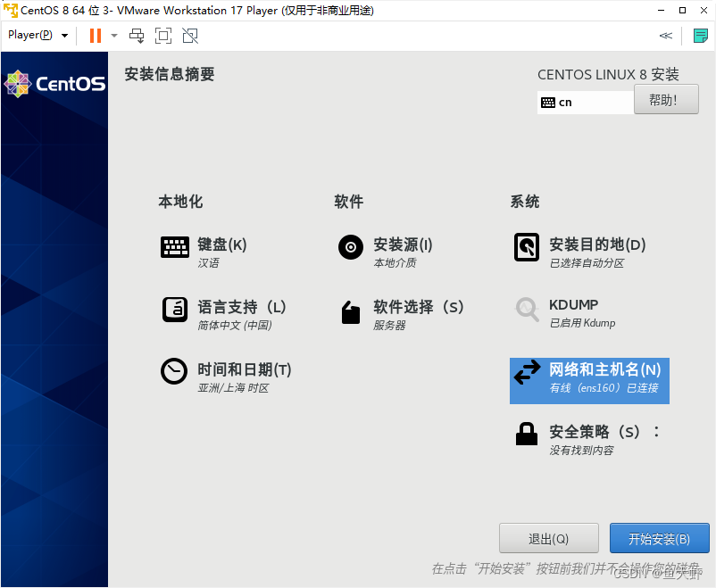Minimize the VMware Player window

[661, 10]
